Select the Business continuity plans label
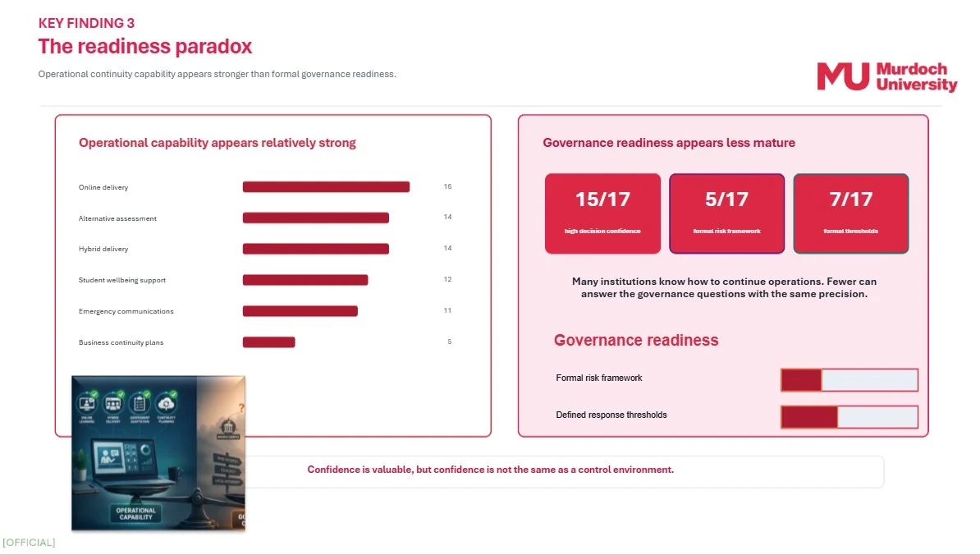This screenshot has width=980, height=555. (121, 342)
